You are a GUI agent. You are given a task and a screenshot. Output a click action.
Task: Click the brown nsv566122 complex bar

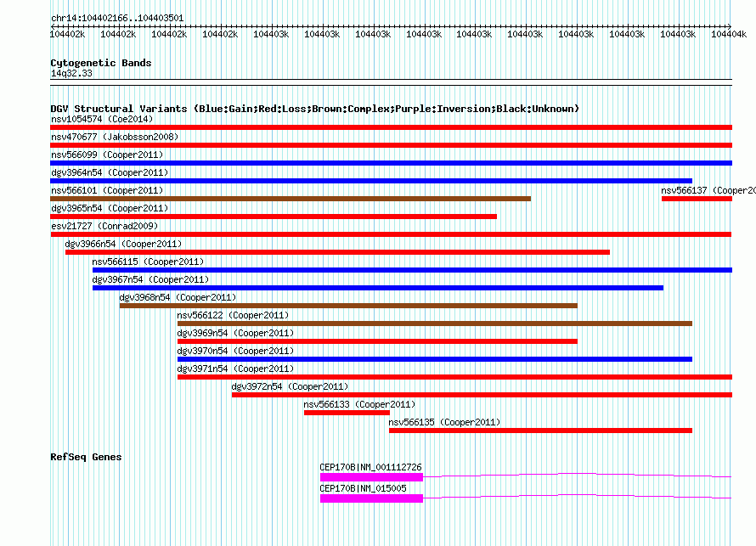click(435, 324)
